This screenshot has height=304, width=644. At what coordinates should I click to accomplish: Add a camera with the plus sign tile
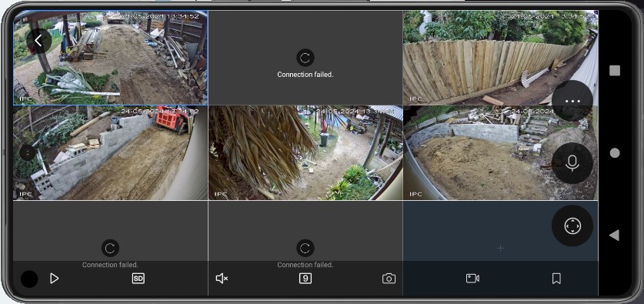tap(500, 248)
